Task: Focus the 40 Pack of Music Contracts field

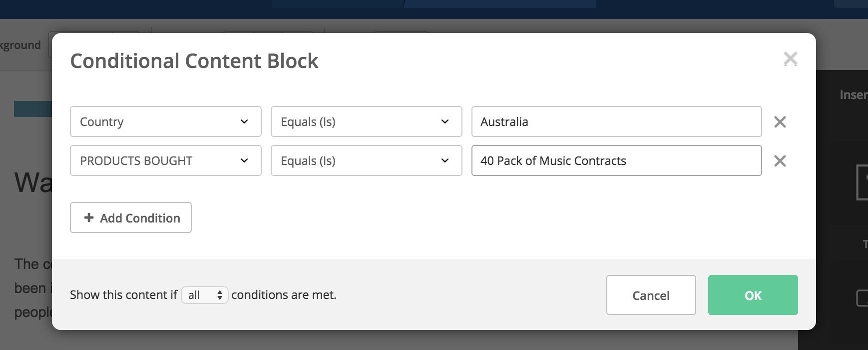Action: pyautogui.click(x=617, y=160)
